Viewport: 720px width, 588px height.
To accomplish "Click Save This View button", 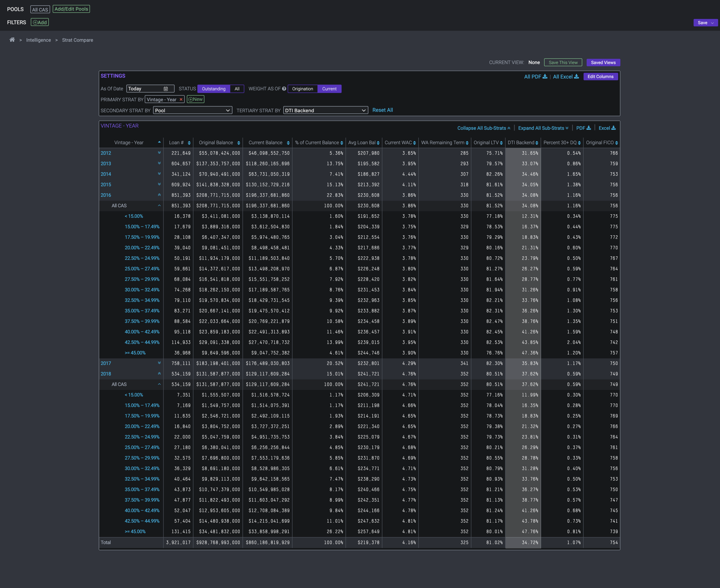I will click(563, 63).
